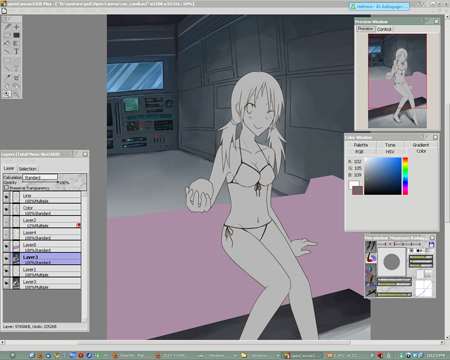Click the pressure curve graph in Pen window
Image resolution: width=450 pixels, height=360 pixels.
424,289
